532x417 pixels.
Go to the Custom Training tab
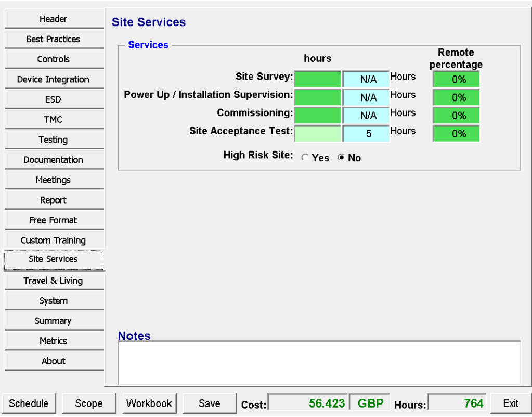coord(54,241)
